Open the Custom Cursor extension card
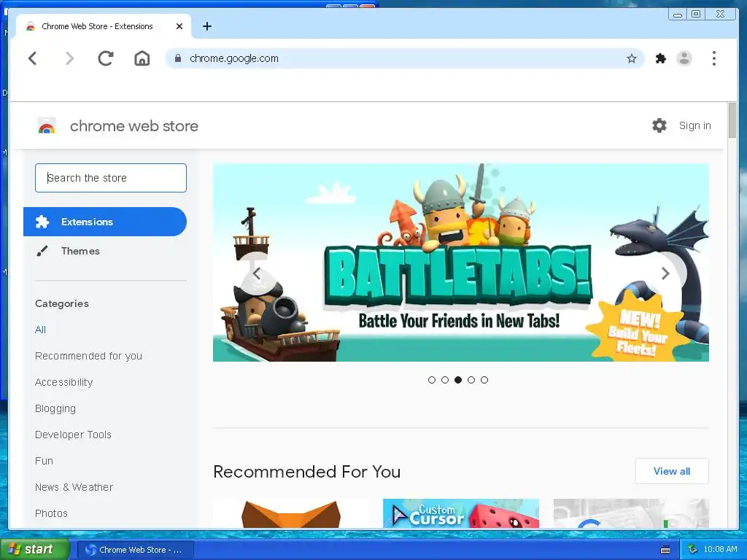 [461, 513]
